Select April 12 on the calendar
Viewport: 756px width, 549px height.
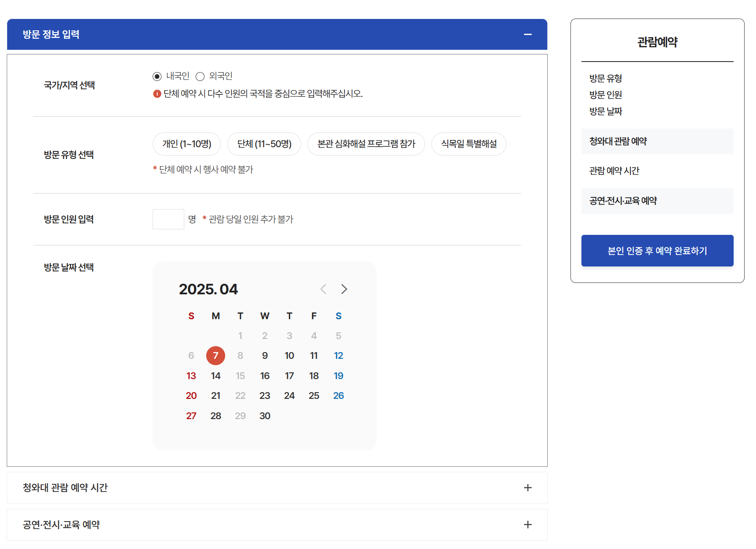click(339, 355)
